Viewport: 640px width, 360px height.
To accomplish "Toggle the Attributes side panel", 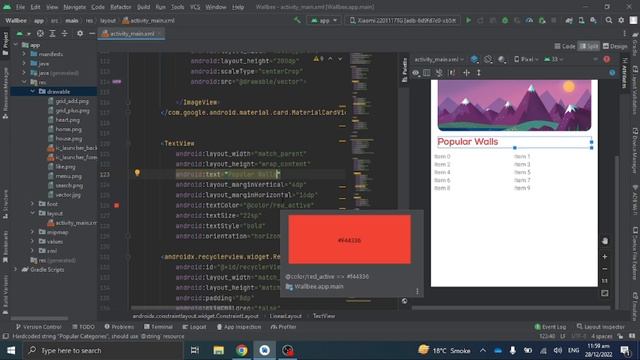I will pos(625,73).
